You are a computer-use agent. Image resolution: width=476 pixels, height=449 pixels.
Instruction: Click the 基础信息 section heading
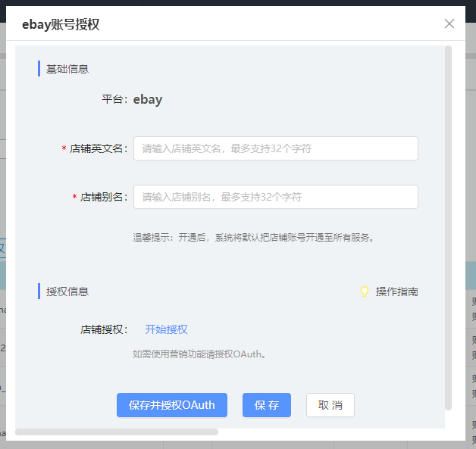point(67,69)
